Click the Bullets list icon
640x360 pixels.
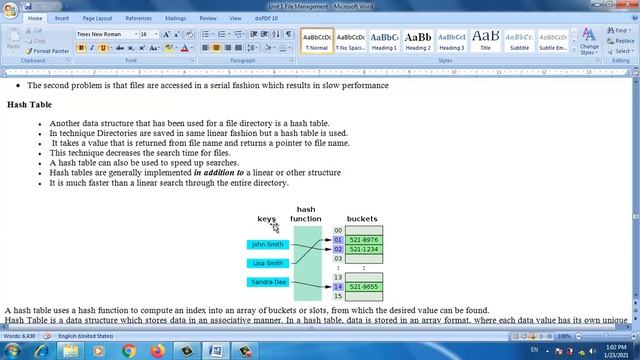(x=205, y=34)
